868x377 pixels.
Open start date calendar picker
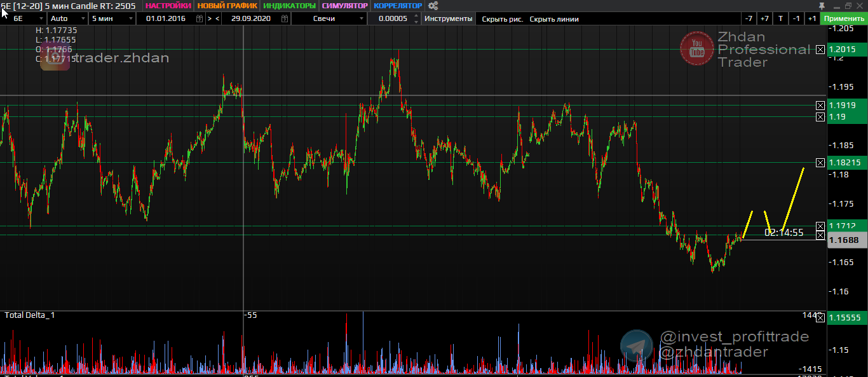[200, 18]
